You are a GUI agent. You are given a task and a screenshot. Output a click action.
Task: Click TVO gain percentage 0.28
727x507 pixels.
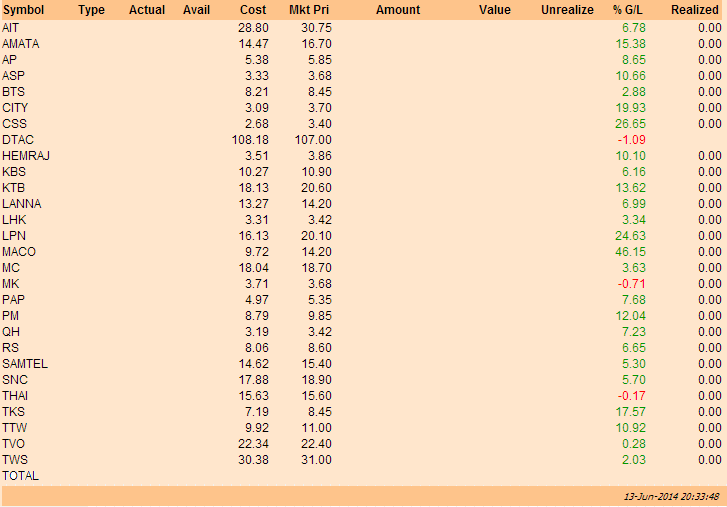[634, 444]
